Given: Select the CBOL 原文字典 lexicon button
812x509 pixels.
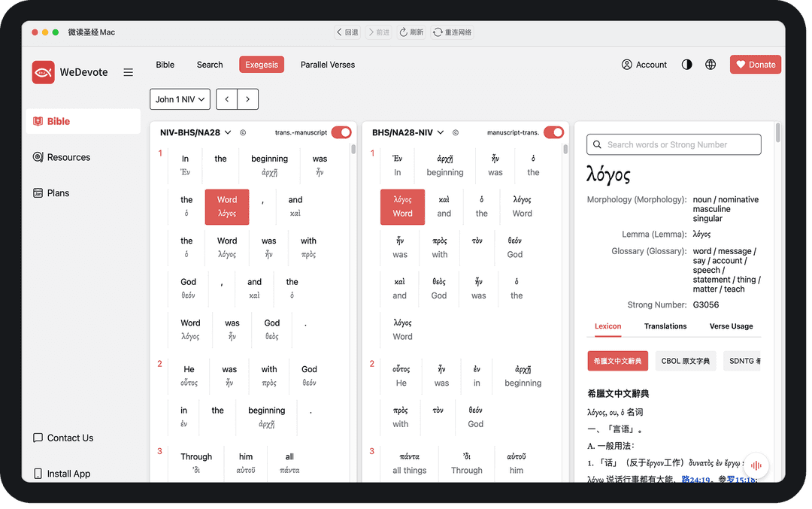Looking at the screenshot, I should (x=684, y=361).
